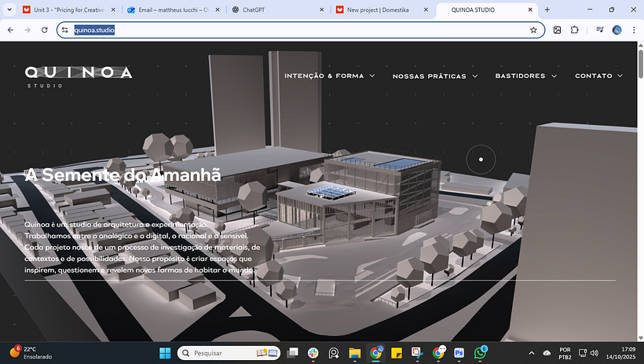Open the 22°C Ensolarado weather widget
The image size is (644, 364).
(x=31, y=353)
